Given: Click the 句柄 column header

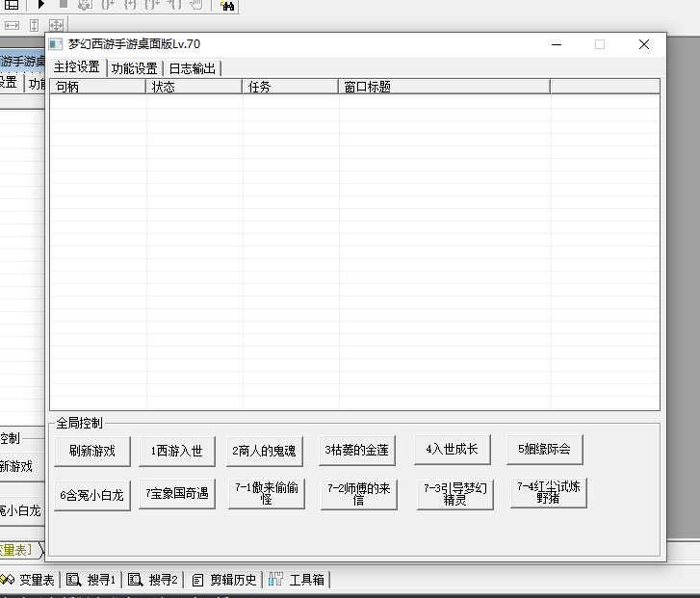Looking at the screenshot, I should (98, 87).
